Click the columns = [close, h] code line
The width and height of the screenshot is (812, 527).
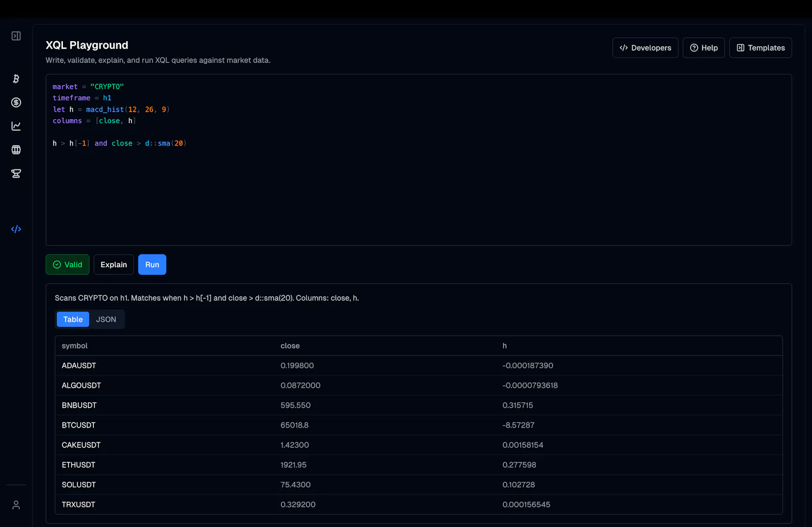(94, 121)
